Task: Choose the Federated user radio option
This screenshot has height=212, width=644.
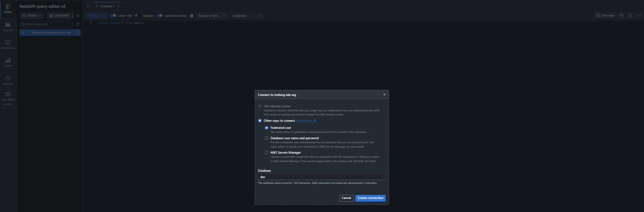Action: [266, 128]
